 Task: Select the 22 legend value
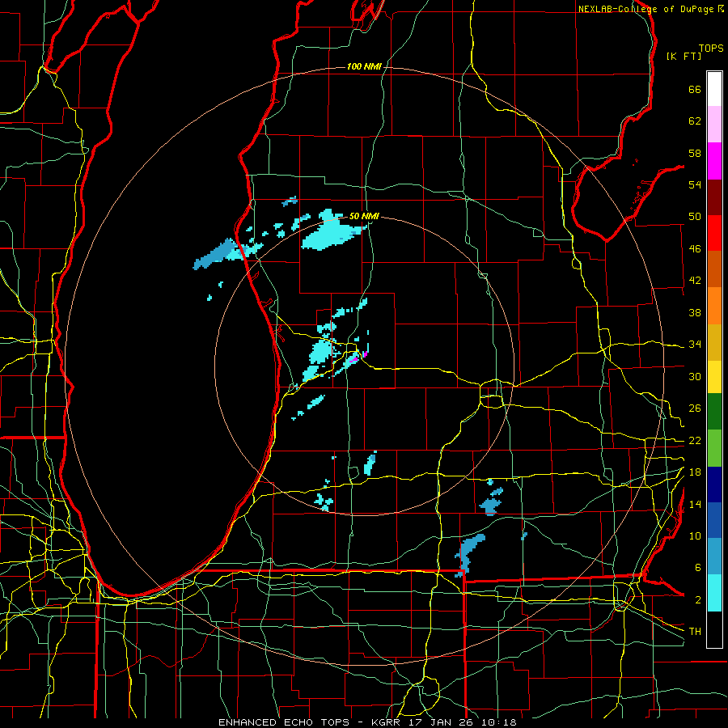(695, 441)
